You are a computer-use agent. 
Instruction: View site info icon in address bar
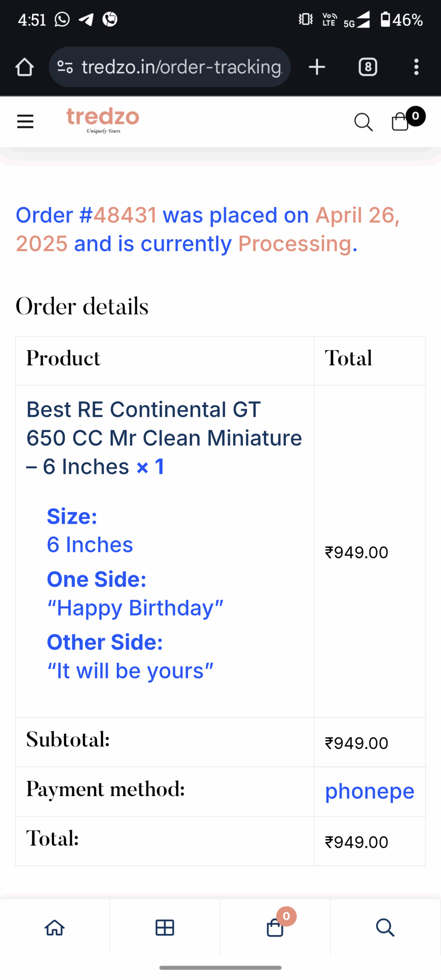point(65,67)
